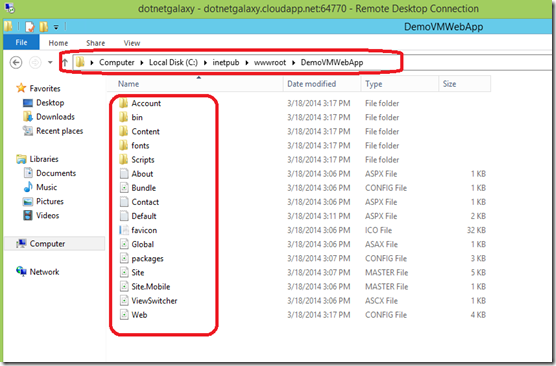Select the Web config file icon
Viewport: 556px width, 366px height.
(124, 315)
